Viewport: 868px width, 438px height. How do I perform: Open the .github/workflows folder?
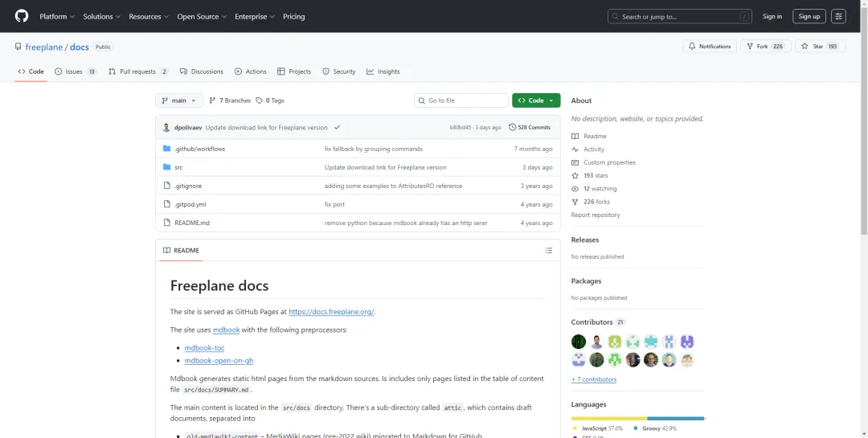point(200,149)
